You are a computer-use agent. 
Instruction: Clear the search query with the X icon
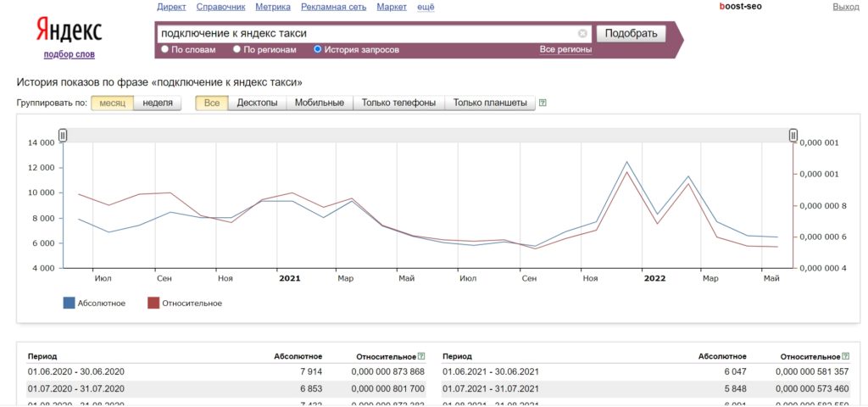[x=582, y=33]
